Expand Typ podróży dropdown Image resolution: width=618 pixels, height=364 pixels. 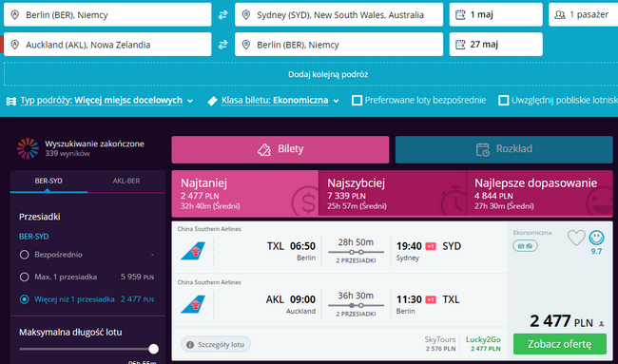(100, 101)
